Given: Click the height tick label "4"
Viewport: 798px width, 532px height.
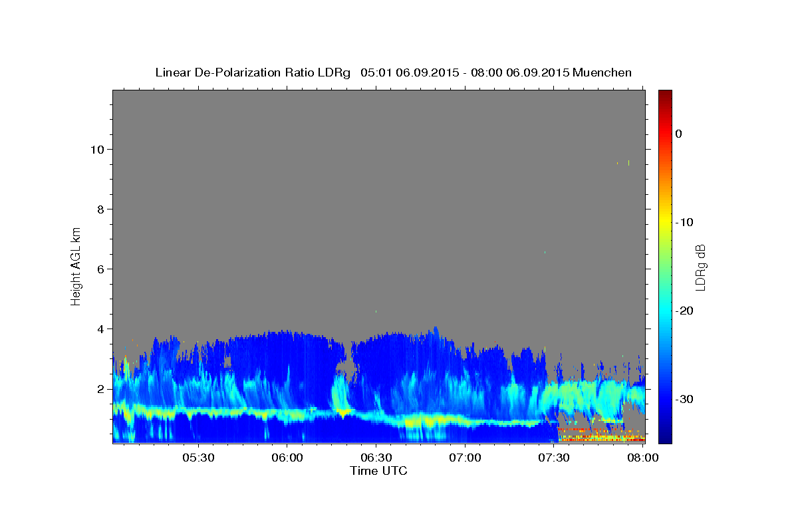Looking at the screenshot, I should (102, 329).
